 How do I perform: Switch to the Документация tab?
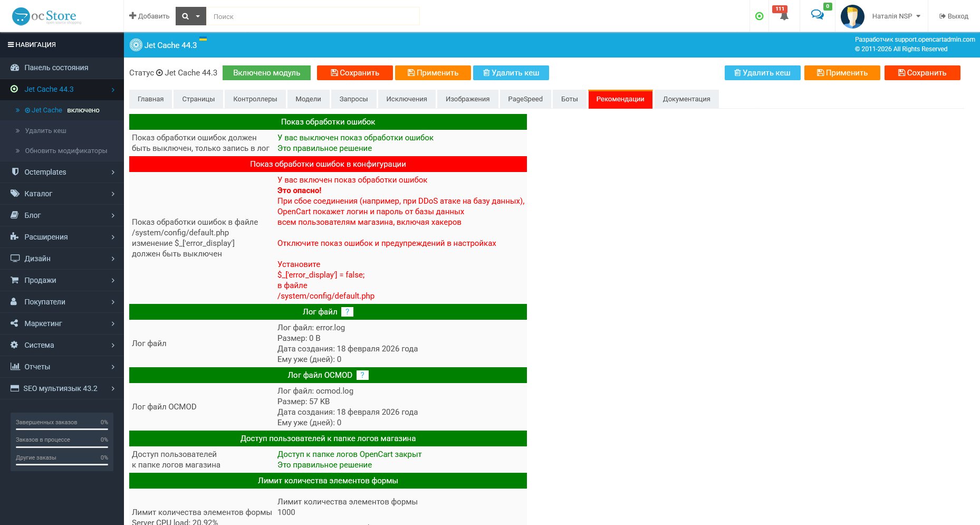pyautogui.click(x=687, y=99)
